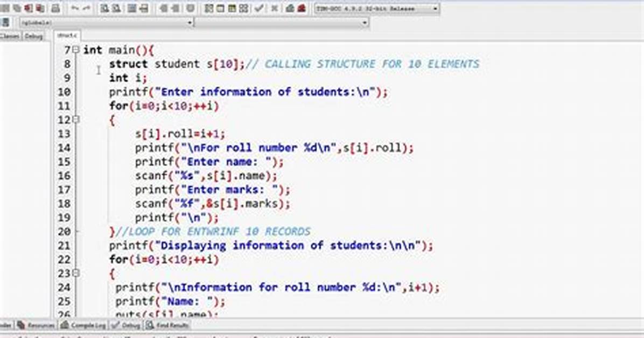Click the 'int i;' declaration line
The image size is (644, 338).
(128, 78)
